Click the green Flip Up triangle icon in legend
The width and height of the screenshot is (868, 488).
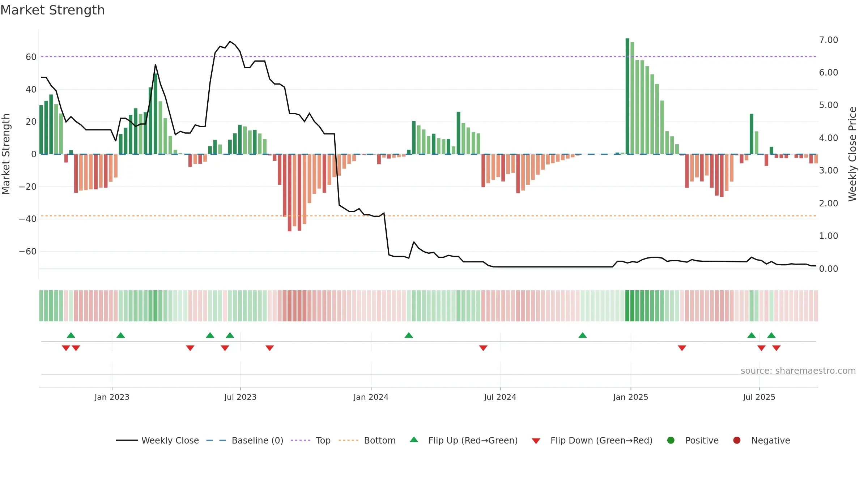[414, 440]
